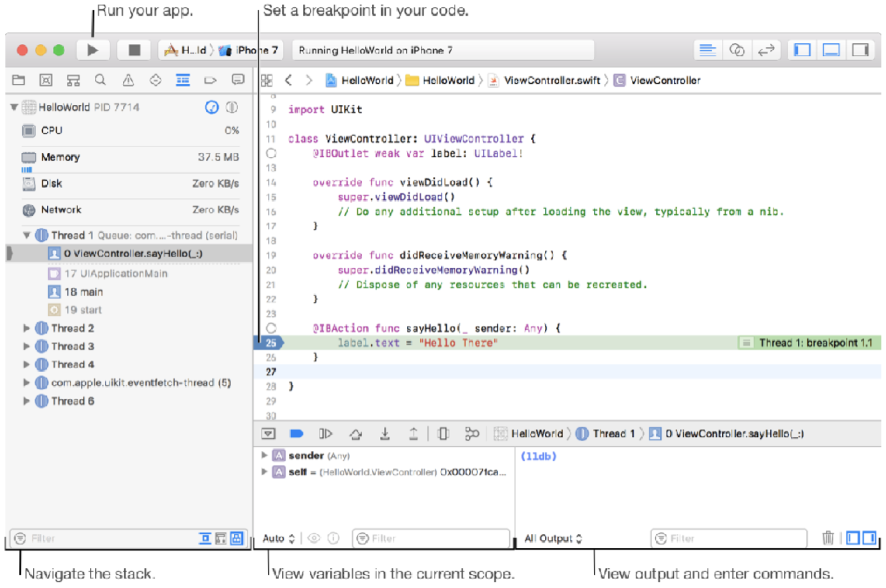
Task: Expand Thread 3
Action: (x=26, y=346)
